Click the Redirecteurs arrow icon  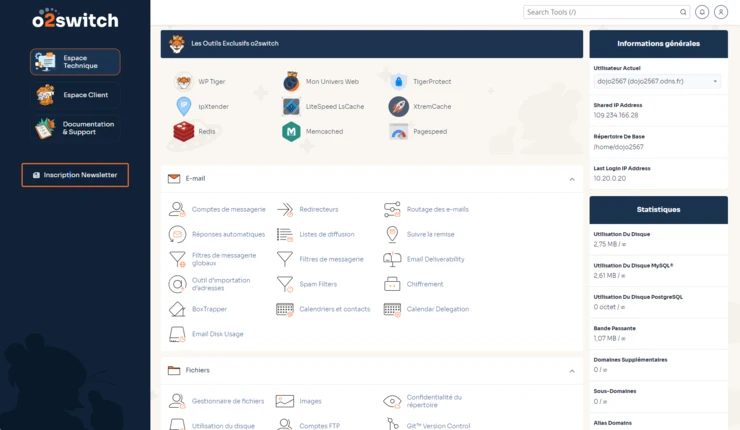285,209
